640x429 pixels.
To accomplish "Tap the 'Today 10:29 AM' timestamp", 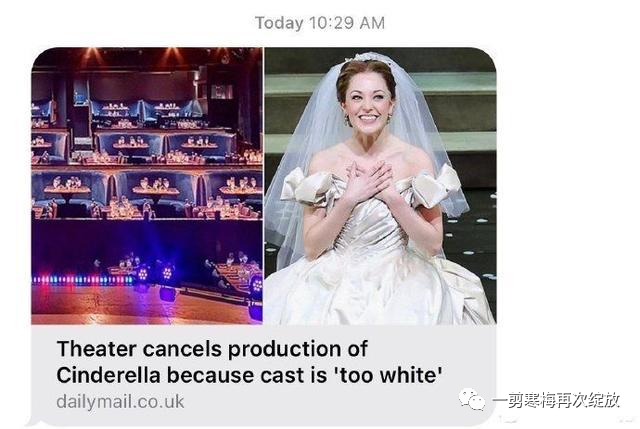I will point(320,23).
